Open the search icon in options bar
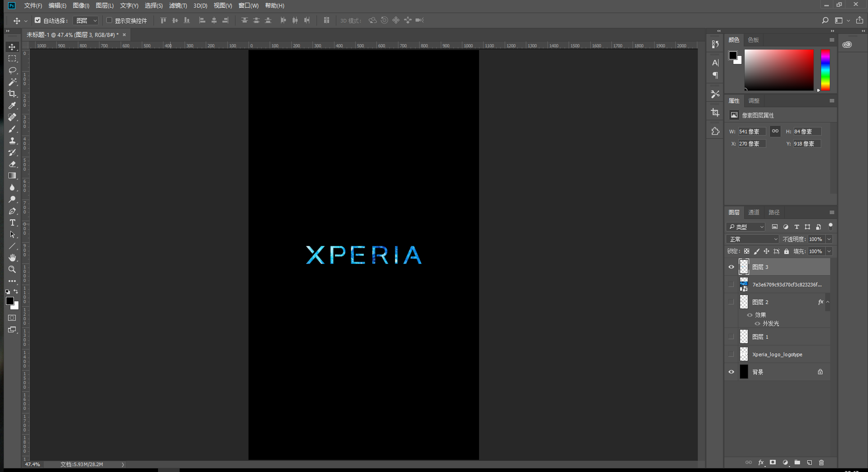 click(825, 20)
